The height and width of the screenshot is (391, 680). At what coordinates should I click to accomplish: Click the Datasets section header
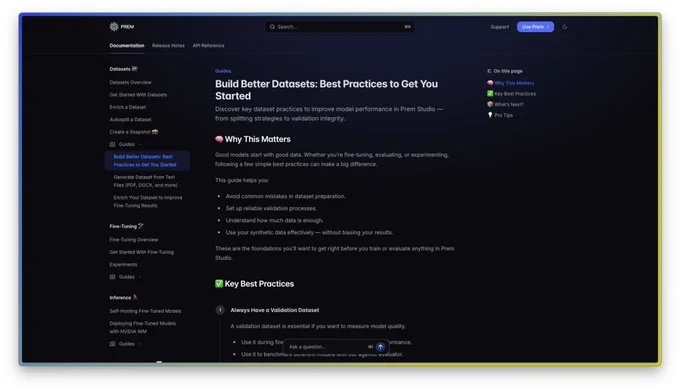pyautogui.click(x=123, y=69)
